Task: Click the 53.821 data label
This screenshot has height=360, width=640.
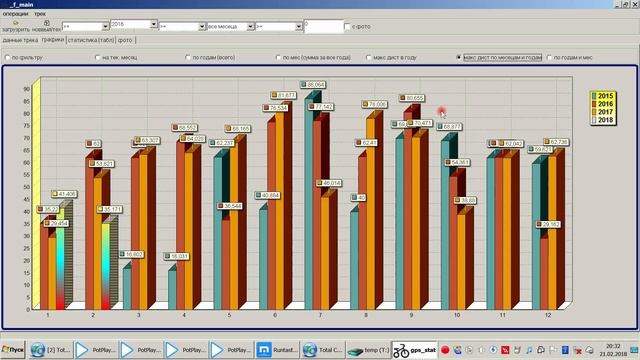Action: (x=102, y=164)
